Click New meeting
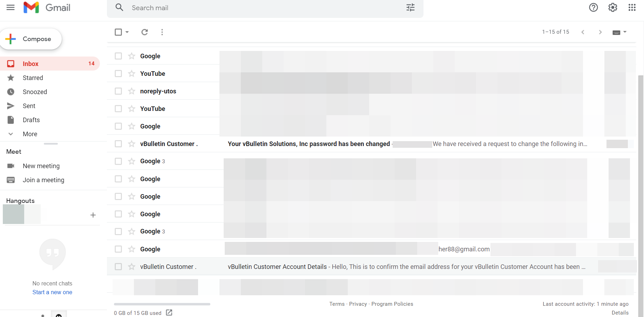The width and height of the screenshot is (644, 317). (41, 166)
